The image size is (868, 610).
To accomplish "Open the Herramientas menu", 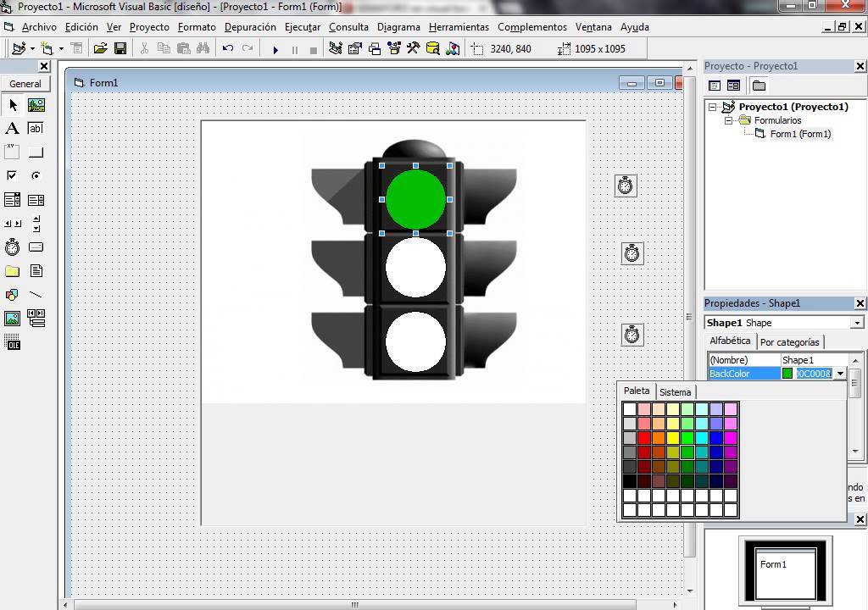I will pos(459,27).
